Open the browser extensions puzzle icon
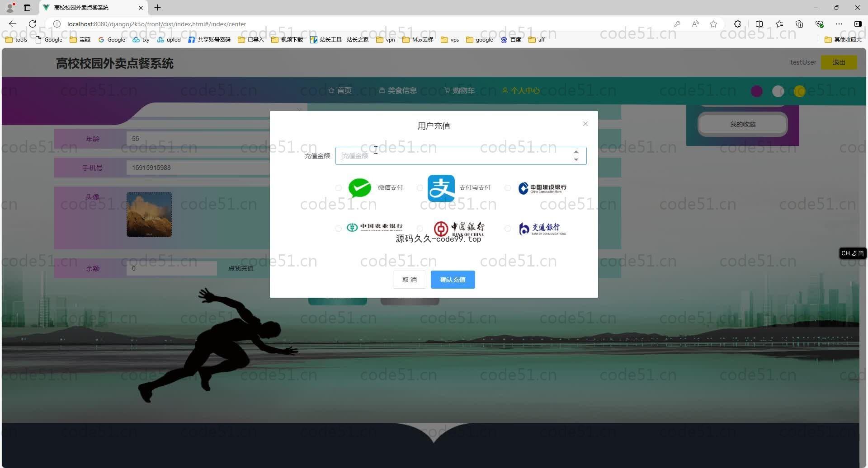 click(x=737, y=24)
